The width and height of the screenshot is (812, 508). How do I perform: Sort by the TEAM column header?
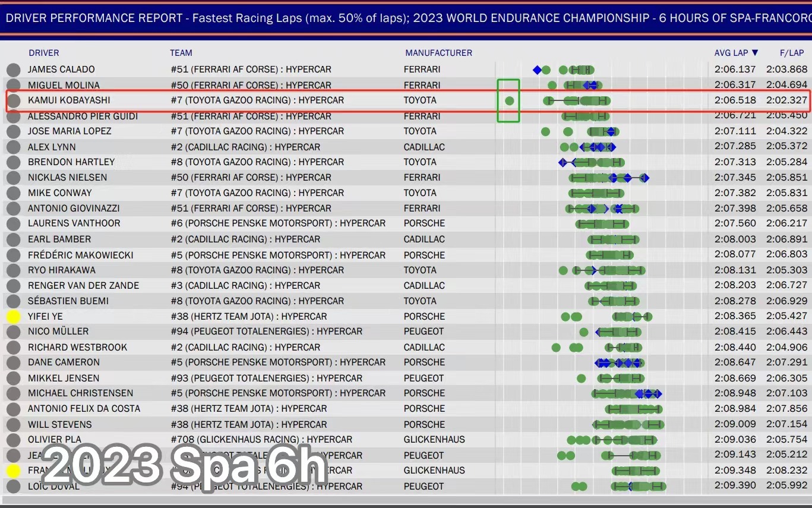[x=181, y=53]
